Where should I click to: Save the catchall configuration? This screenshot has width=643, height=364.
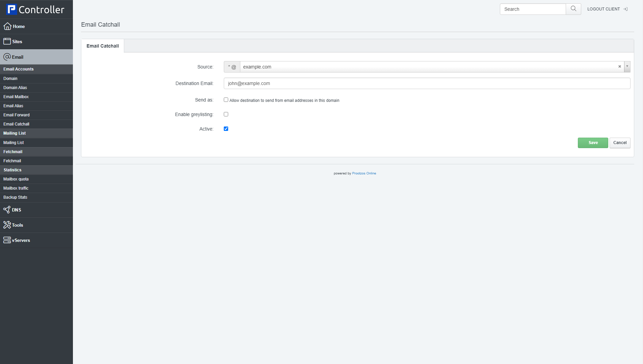(592, 142)
